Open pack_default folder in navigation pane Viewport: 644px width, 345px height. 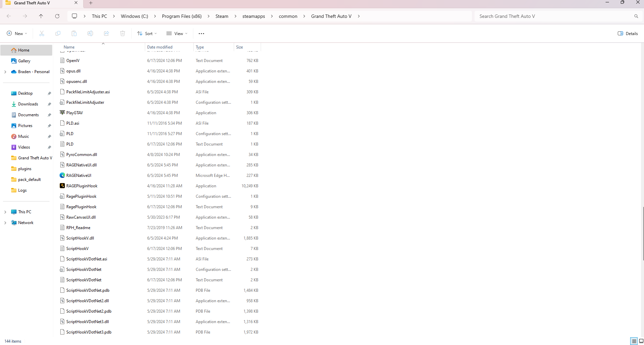pos(29,180)
